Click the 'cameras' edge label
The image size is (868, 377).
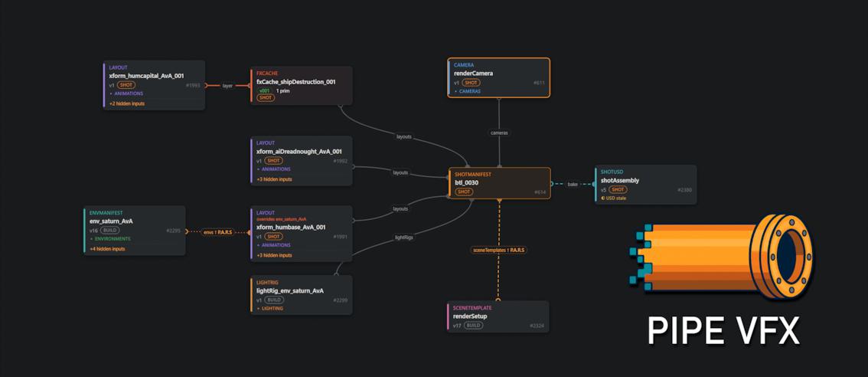click(x=499, y=133)
